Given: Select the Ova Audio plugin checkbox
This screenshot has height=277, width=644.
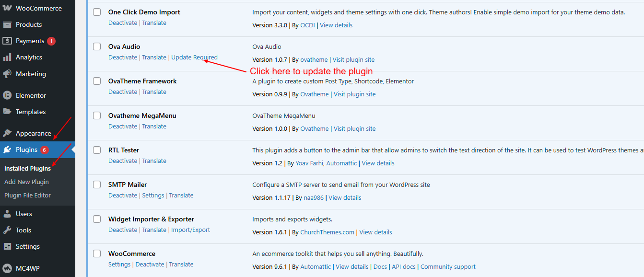Looking at the screenshot, I should coord(97,46).
